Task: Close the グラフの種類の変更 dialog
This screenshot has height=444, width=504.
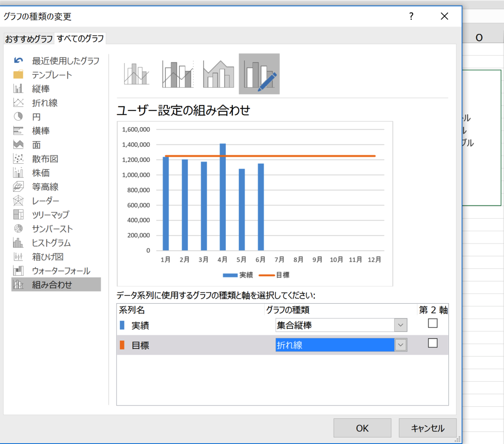Action: pos(444,16)
